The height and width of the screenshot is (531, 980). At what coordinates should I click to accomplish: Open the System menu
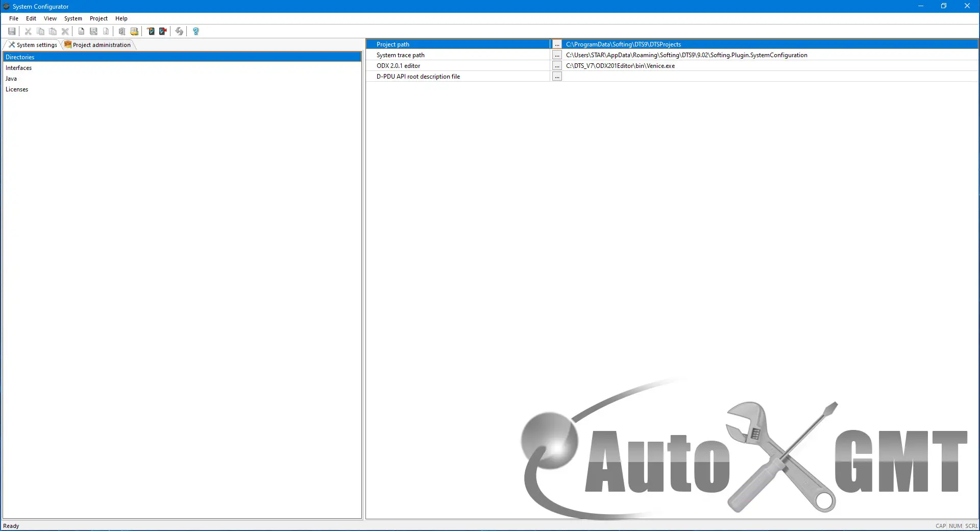coord(73,18)
